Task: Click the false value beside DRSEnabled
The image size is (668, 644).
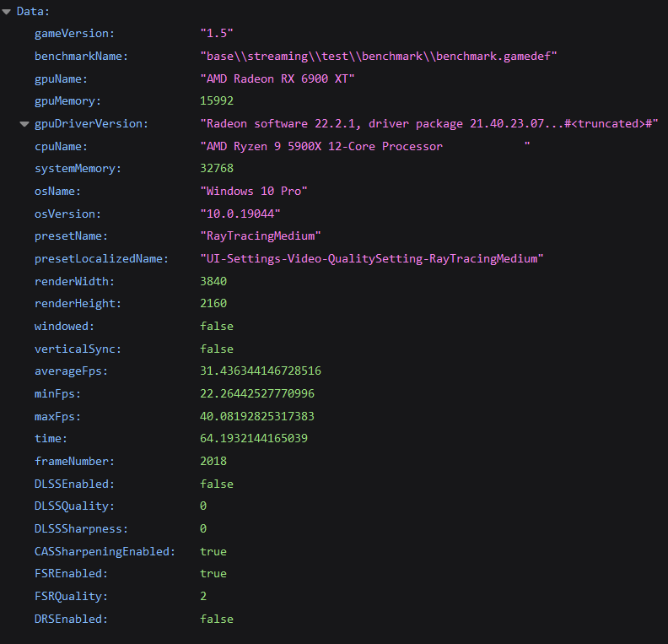Action: point(217,619)
